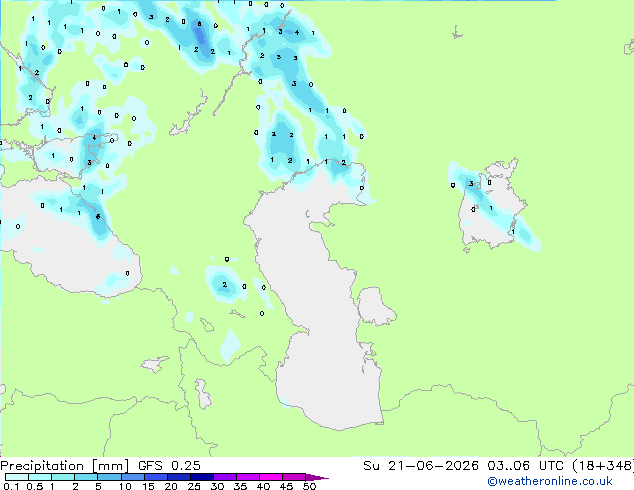The width and height of the screenshot is (634, 490).
Task: Select the legend swatch between 15 and 20
Action: (155, 477)
